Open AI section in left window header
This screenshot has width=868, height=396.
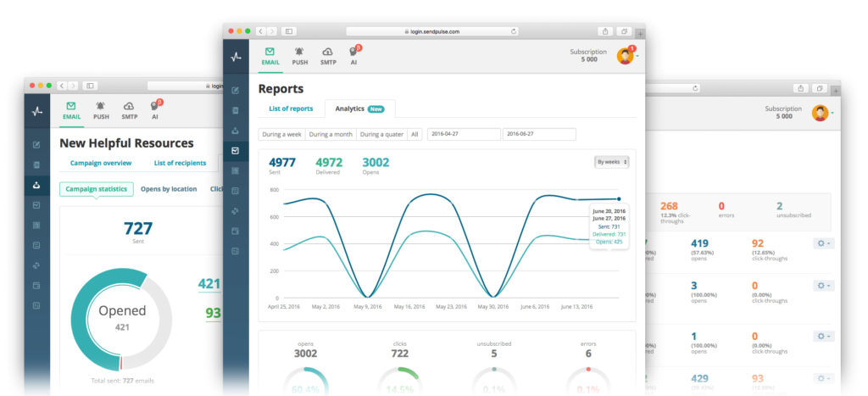click(156, 111)
